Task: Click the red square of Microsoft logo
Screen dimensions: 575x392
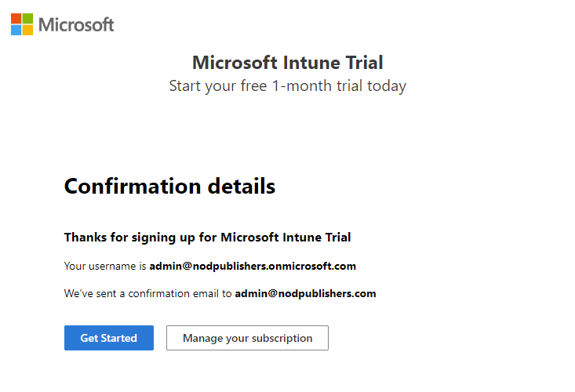Action: pyautogui.click(x=16, y=19)
